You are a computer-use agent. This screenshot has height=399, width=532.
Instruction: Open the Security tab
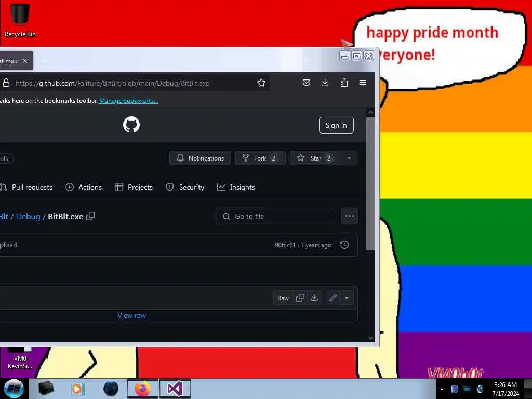(x=185, y=187)
